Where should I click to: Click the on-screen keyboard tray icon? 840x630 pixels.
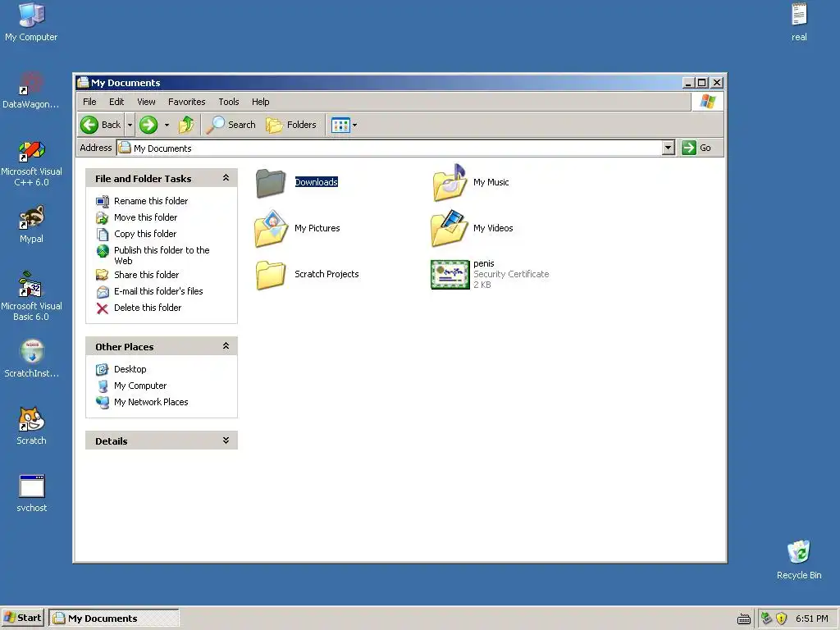[x=743, y=619]
